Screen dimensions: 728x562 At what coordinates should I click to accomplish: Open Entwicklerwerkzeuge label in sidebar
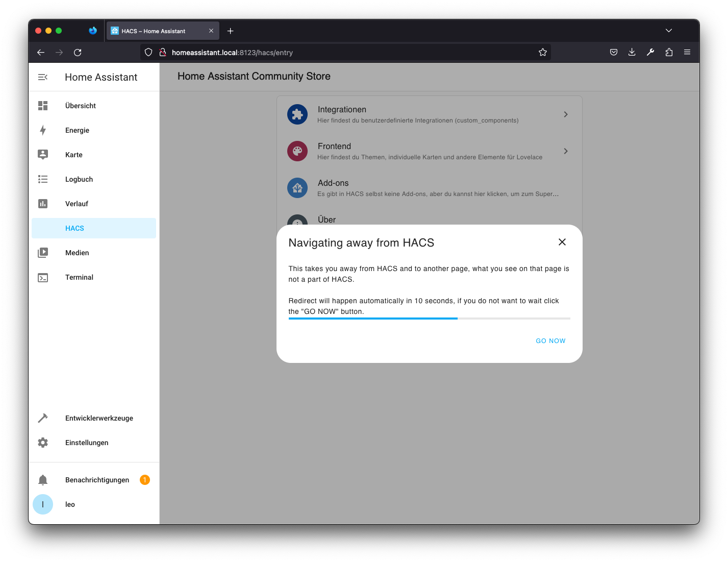click(x=99, y=418)
